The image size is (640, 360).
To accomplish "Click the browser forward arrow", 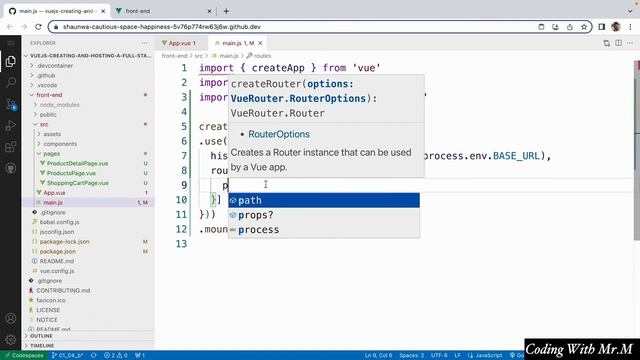I will [24, 27].
